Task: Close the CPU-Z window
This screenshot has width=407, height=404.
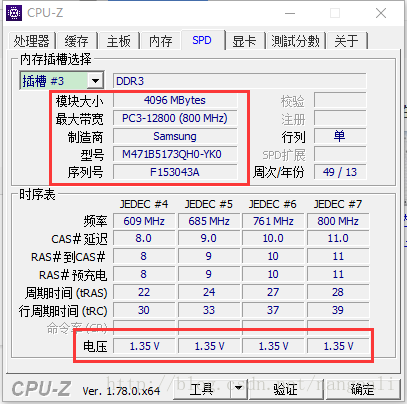Action: coord(381,13)
